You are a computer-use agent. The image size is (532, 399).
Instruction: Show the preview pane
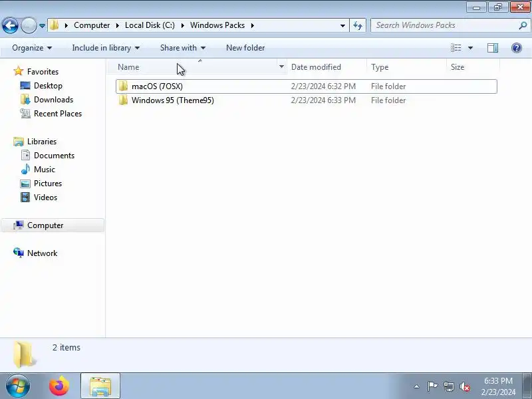pyautogui.click(x=493, y=48)
